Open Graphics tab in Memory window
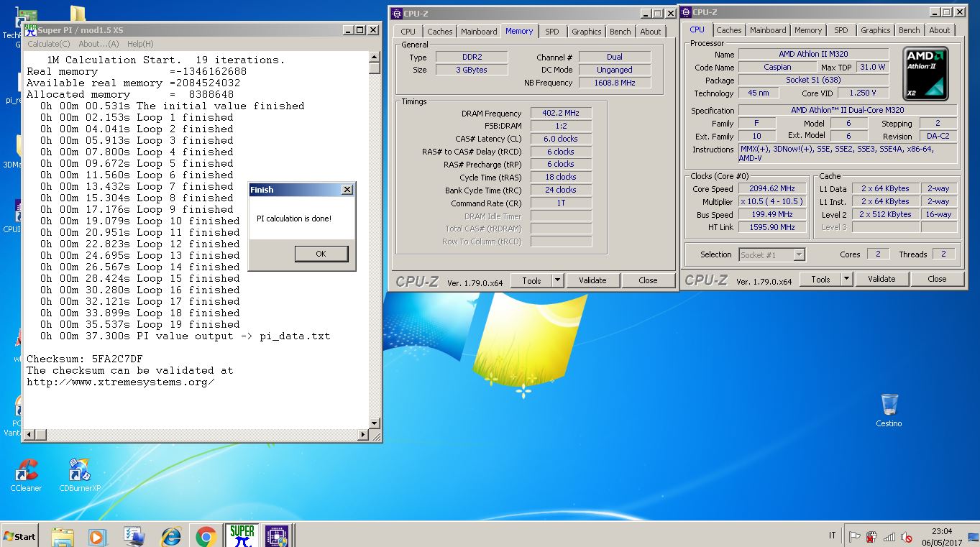 586,32
